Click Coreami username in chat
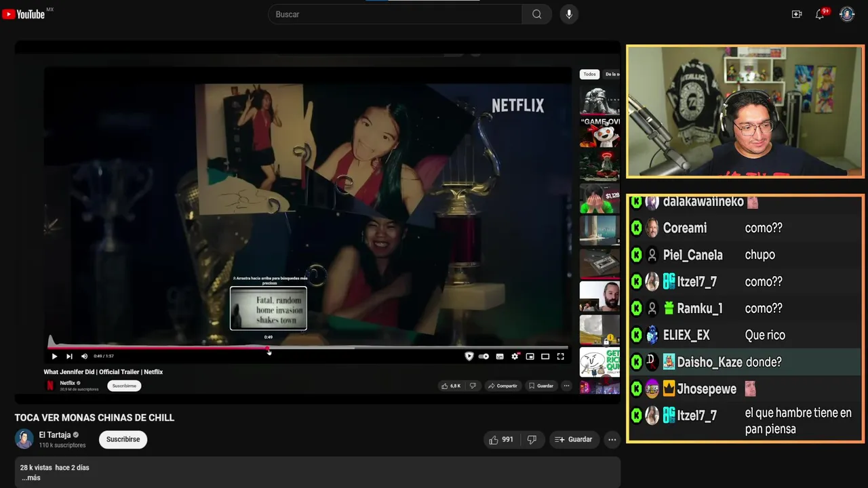This screenshot has height=488, width=868. [x=685, y=228]
